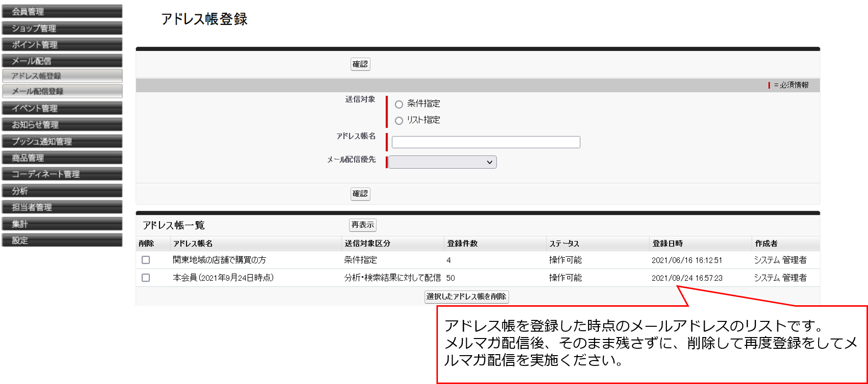Select the アドレス帳登録 submenu item

tap(62, 76)
